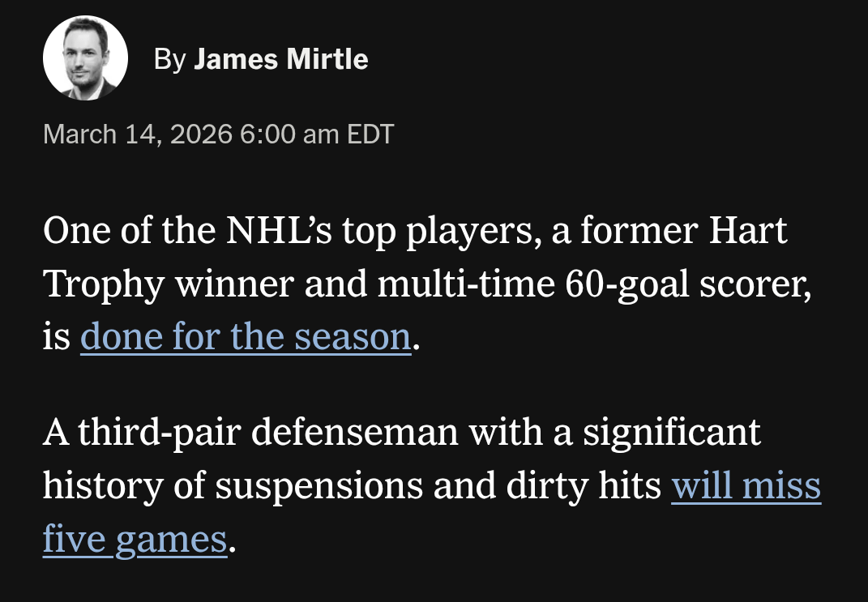Click the word "By" before the author name
The height and width of the screenshot is (602, 868).
point(170,59)
